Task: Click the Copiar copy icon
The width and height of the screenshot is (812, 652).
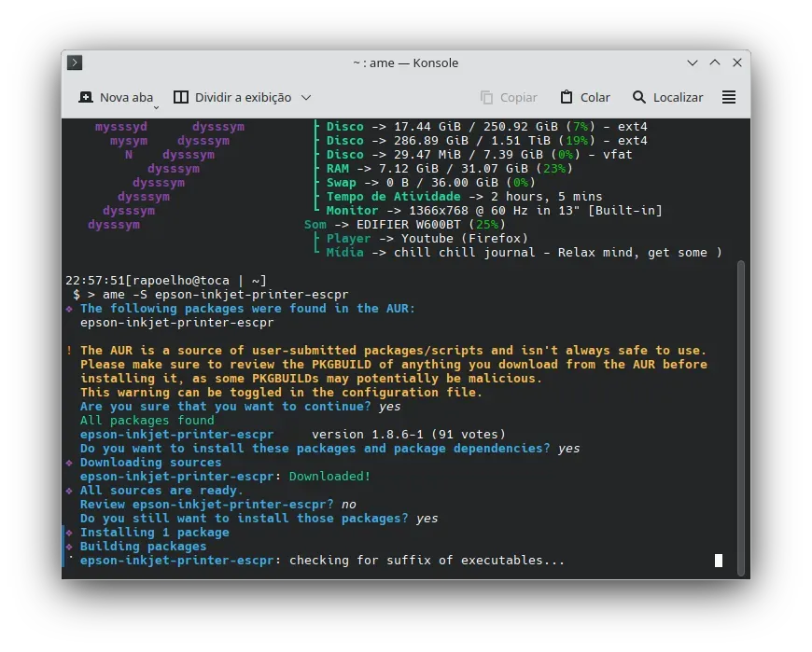Action: click(x=486, y=97)
